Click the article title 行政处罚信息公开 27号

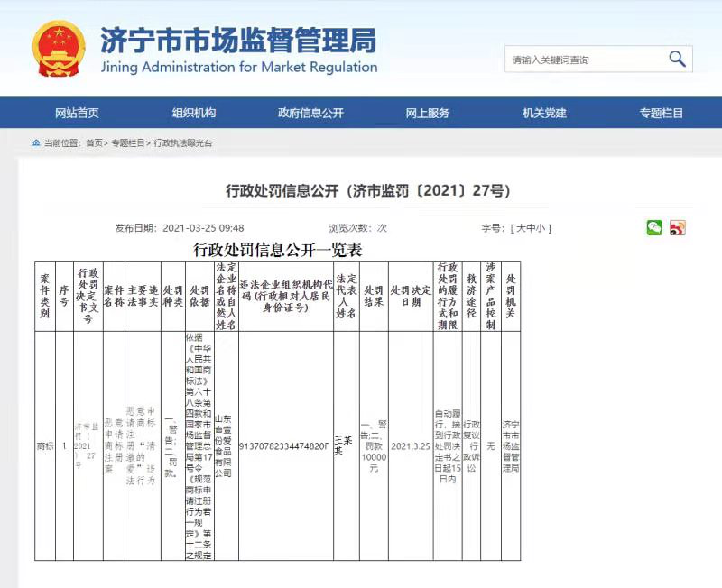pos(368,190)
